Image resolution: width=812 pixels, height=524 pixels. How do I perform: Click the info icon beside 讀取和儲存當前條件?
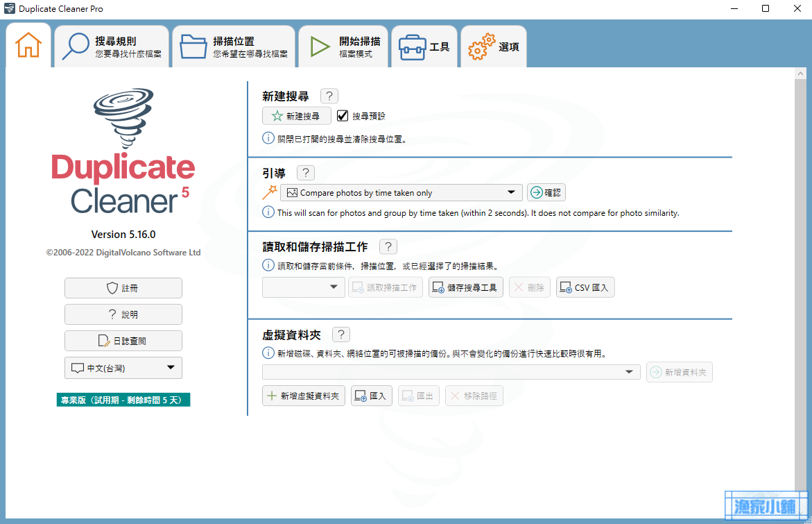[x=268, y=265]
